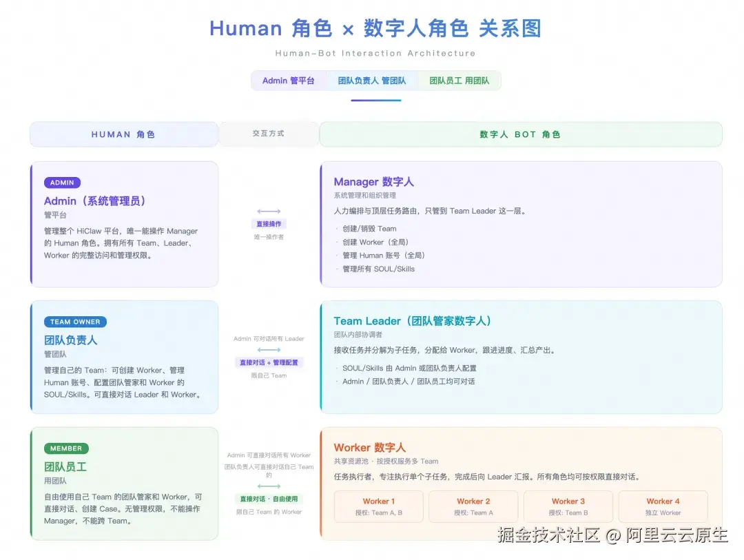Screen dimensions: 744x560
Task: Open the 团队员工 用团队 tab
Action: [459, 80]
